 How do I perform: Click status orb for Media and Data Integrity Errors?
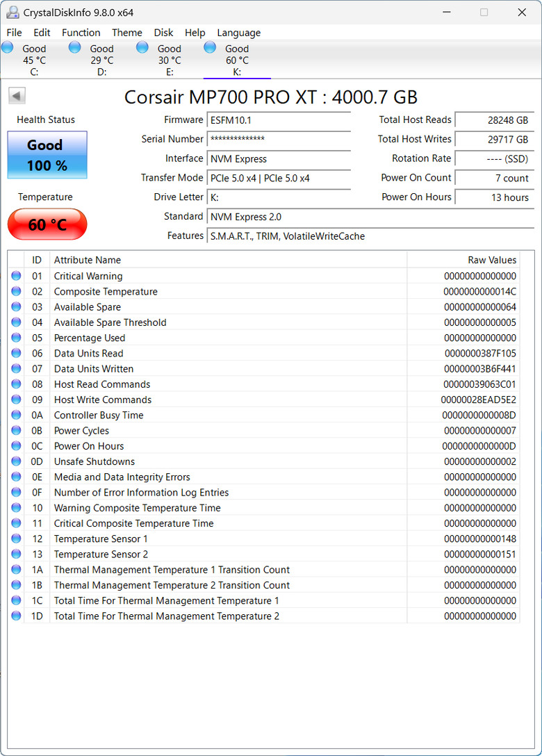point(17,477)
